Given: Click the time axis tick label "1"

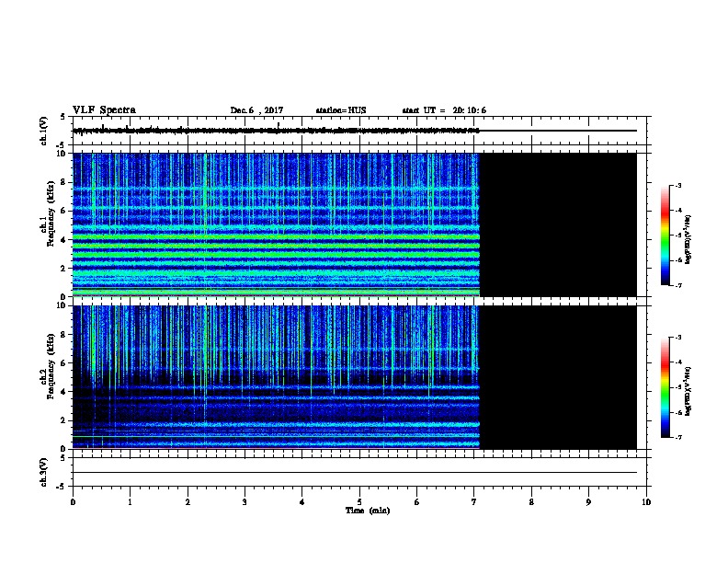Looking at the screenshot, I should [x=130, y=501].
